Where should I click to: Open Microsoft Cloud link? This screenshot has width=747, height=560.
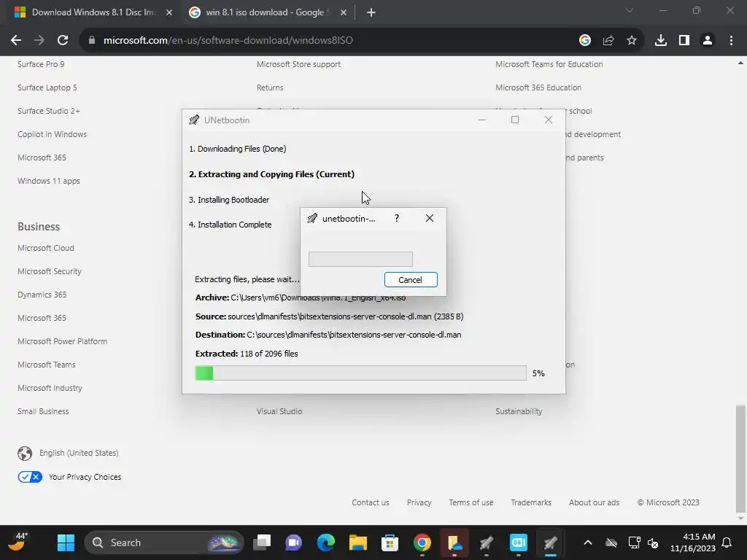[46, 248]
